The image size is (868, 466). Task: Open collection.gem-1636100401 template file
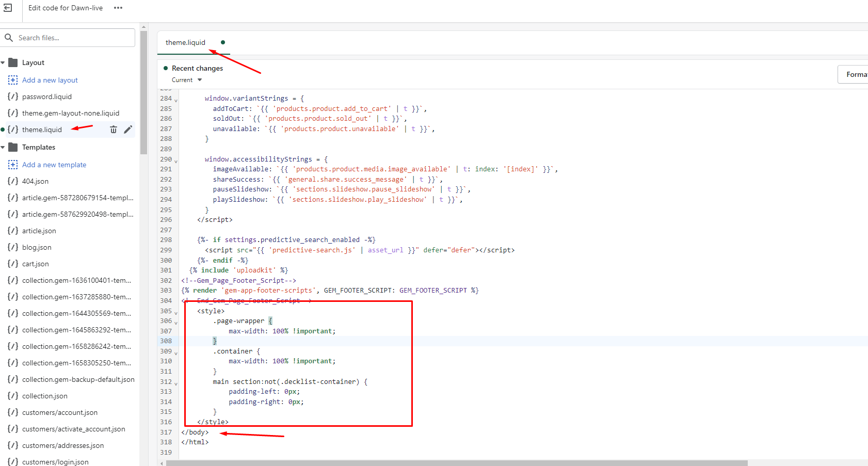pos(77,280)
